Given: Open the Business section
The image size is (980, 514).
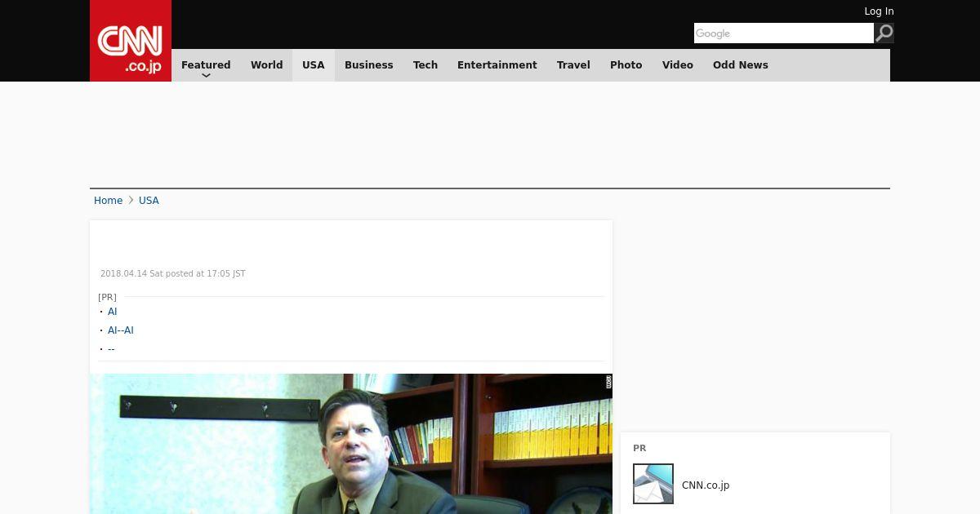Looking at the screenshot, I should 369,65.
